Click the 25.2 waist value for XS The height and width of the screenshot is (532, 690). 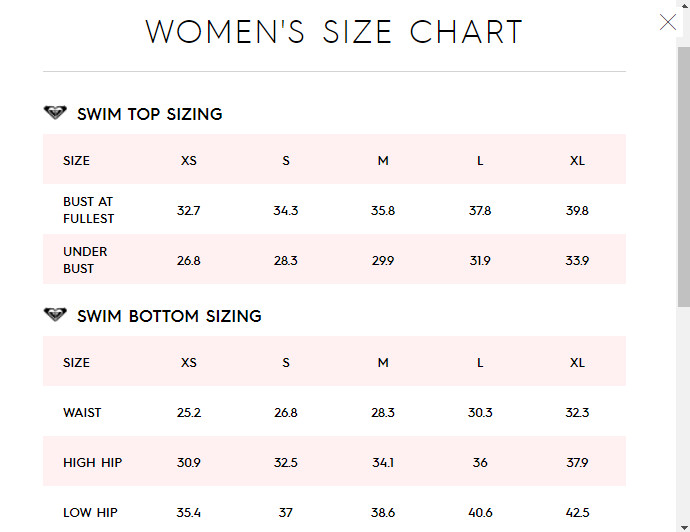pos(189,413)
